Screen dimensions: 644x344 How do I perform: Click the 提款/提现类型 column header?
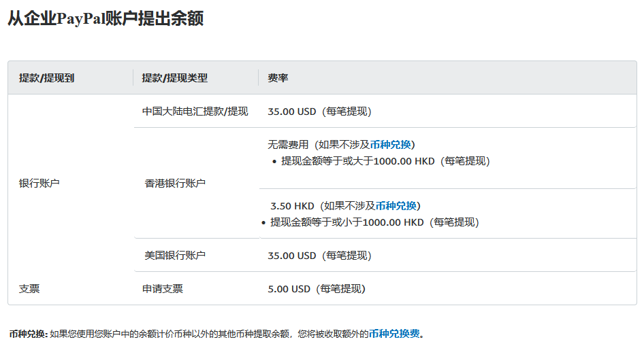(x=174, y=78)
